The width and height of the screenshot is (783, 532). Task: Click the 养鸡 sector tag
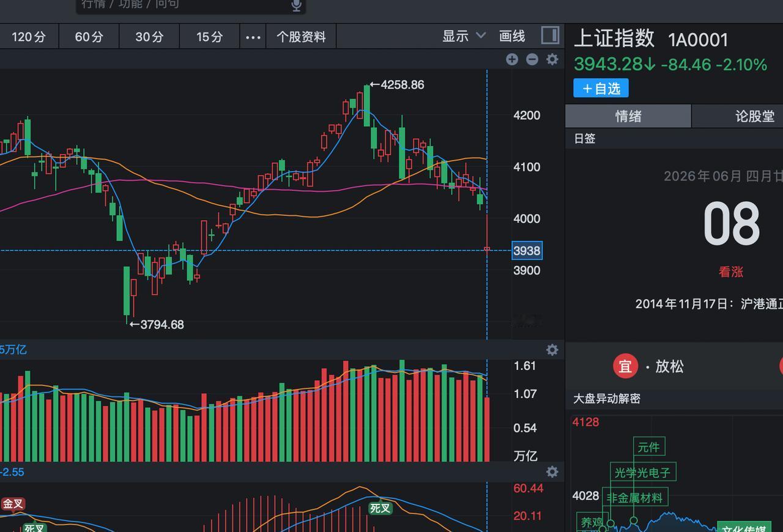click(592, 523)
